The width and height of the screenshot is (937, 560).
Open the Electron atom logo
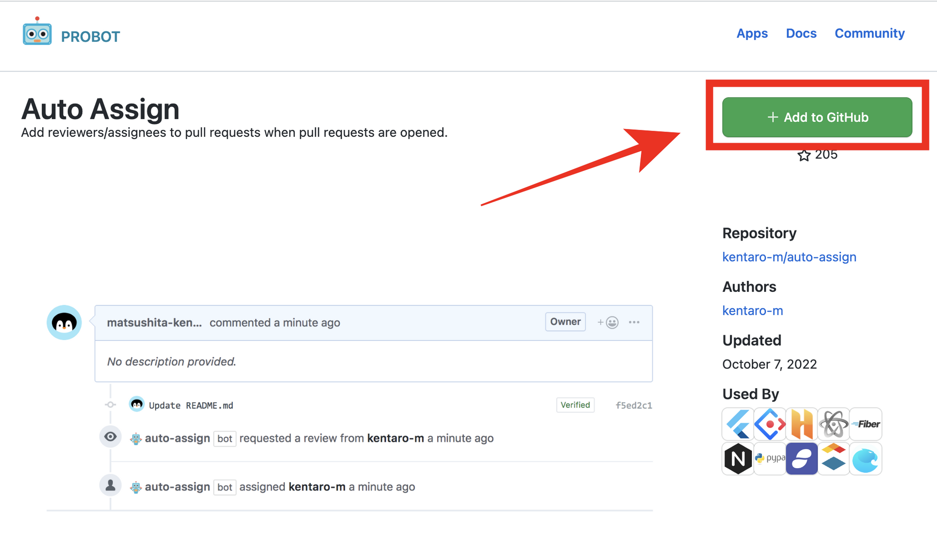pyautogui.click(x=833, y=424)
